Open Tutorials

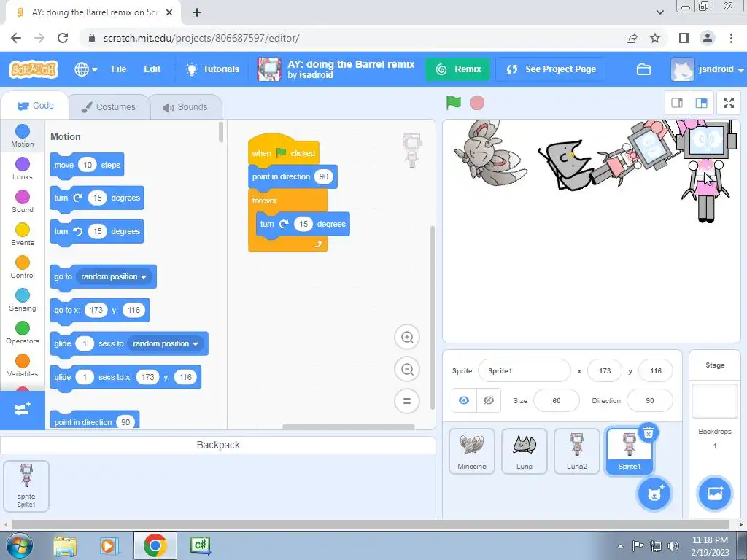212,69
